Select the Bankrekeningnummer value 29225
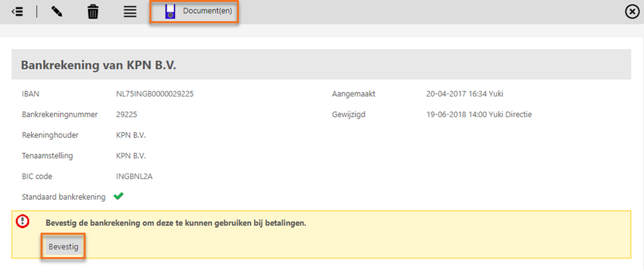Viewport: 644px width, 270px height. click(x=126, y=114)
